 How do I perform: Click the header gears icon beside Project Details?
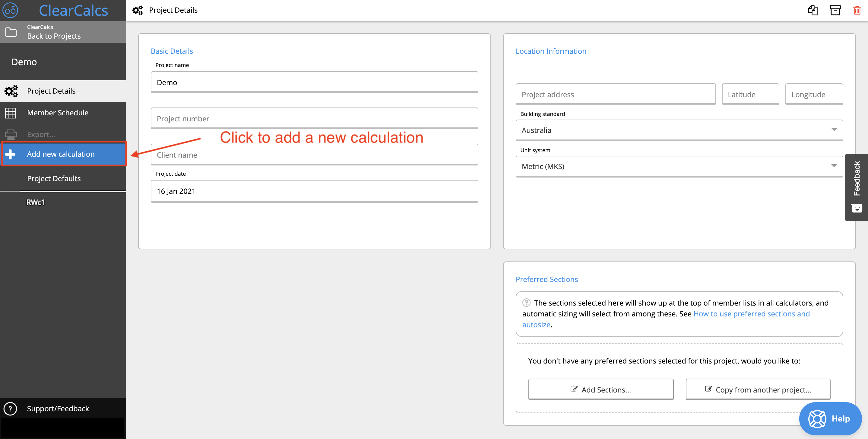(138, 10)
